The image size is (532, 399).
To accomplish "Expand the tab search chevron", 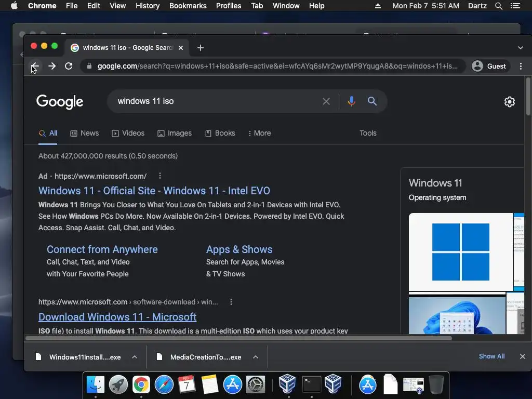I will (521, 48).
